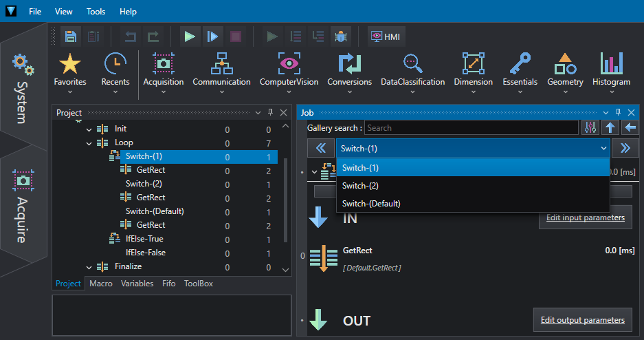The width and height of the screenshot is (644, 340).
Task: Open the Acquisition camera tools
Action: pos(164,74)
